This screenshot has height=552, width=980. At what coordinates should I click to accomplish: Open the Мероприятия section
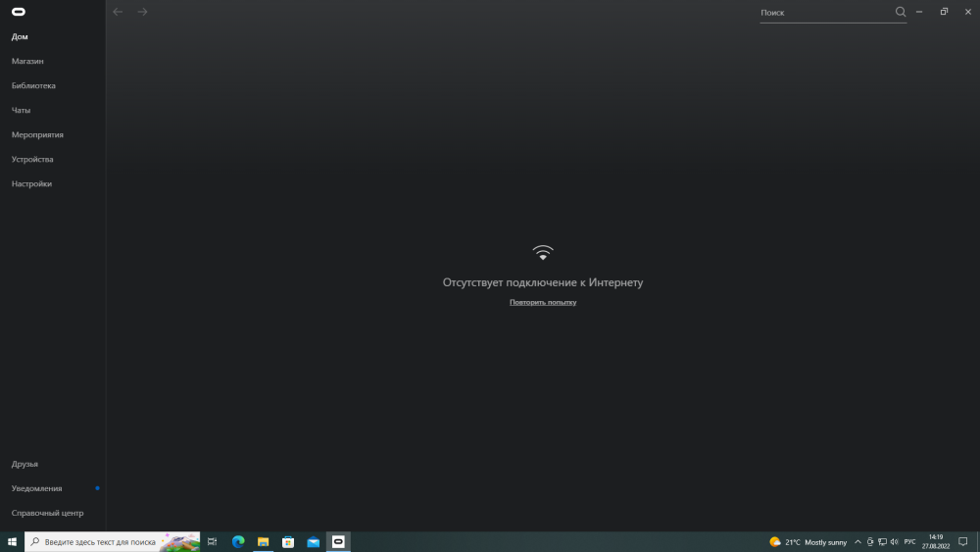click(37, 134)
